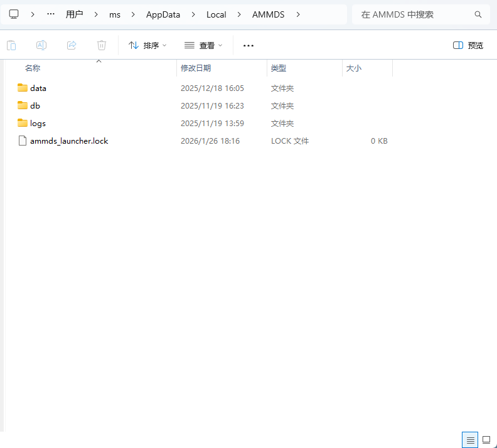Open the three-dot more options menu
This screenshot has width=497, height=448.
pyautogui.click(x=248, y=45)
